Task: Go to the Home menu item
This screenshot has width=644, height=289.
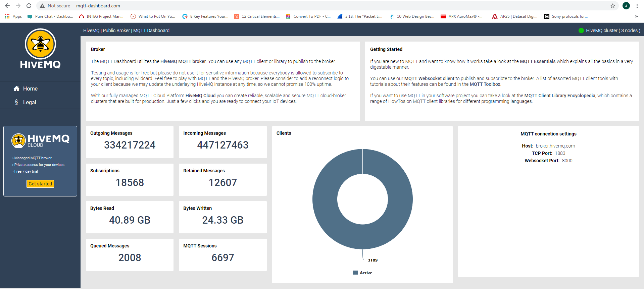Action: [40, 89]
